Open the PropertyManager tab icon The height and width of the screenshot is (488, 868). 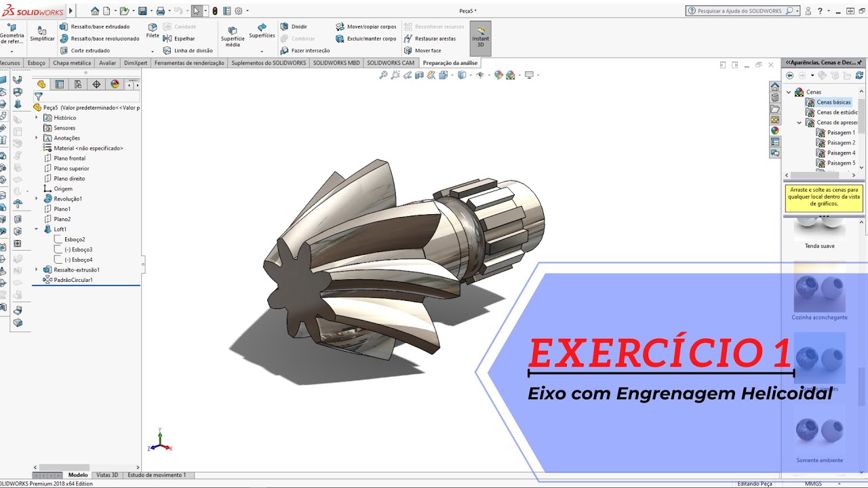60,84
